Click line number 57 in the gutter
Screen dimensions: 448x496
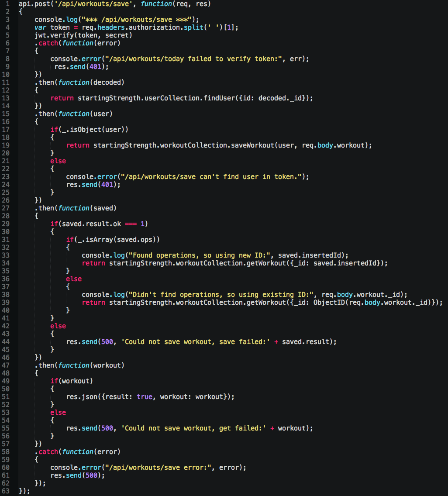point(6,444)
